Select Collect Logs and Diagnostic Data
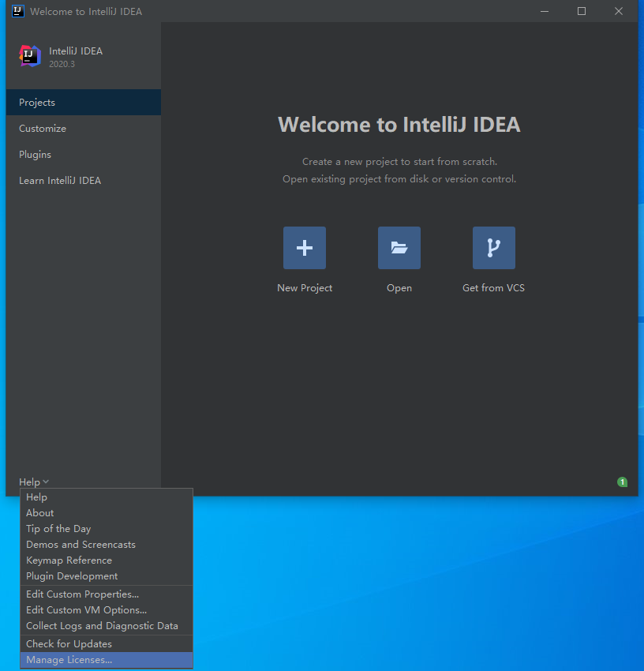The image size is (644, 671). coord(107,626)
